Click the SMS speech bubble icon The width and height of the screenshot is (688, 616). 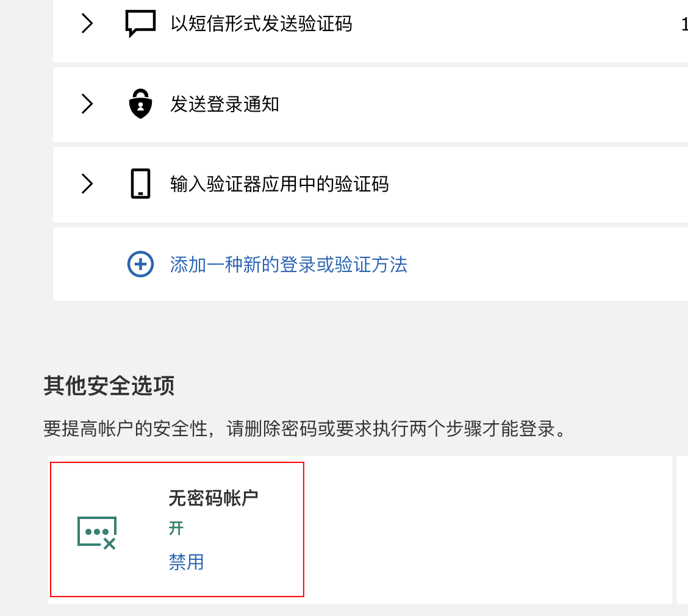coord(140,24)
